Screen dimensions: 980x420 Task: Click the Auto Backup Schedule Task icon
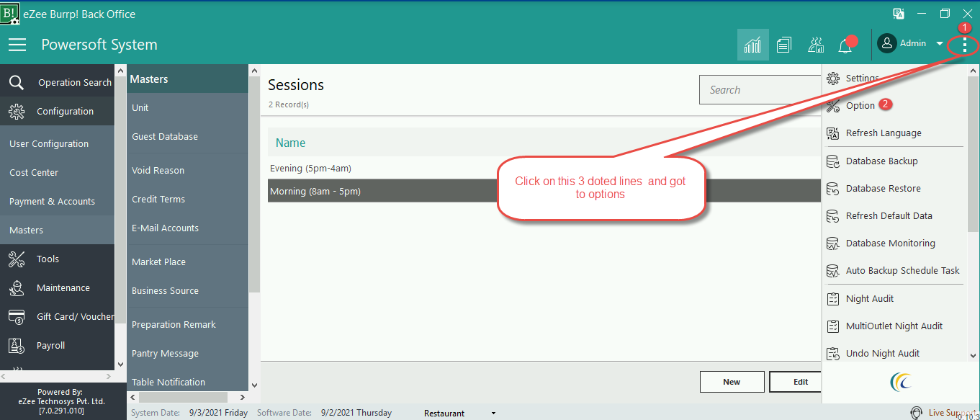[x=833, y=271]
